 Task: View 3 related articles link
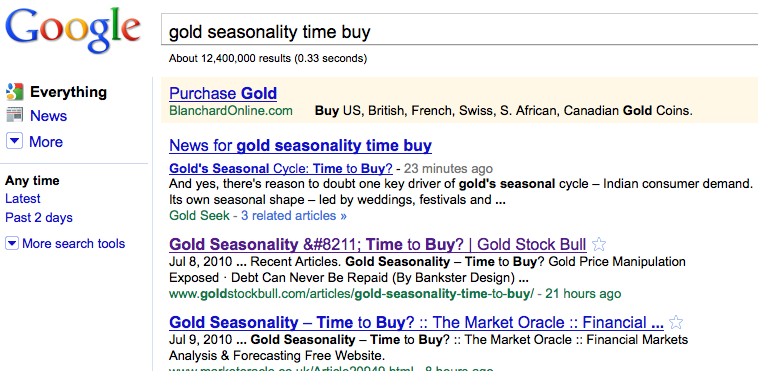point(294,216)
